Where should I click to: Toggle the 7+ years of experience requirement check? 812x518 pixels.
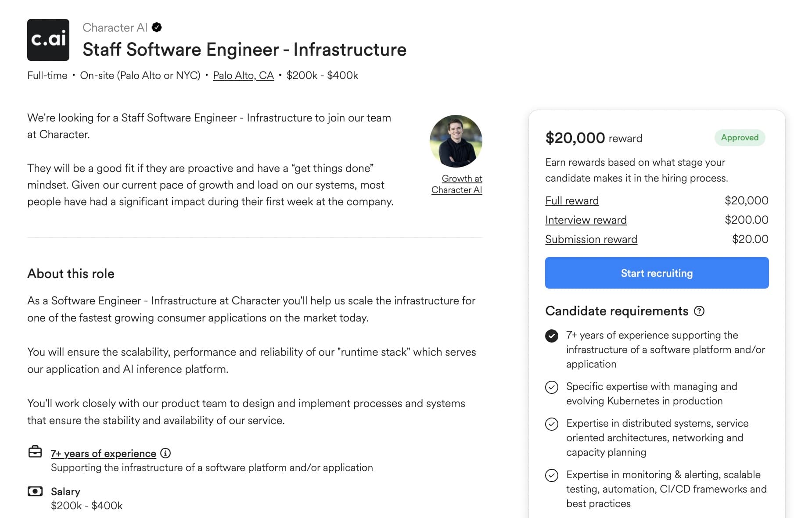click(x=552, y=336)
